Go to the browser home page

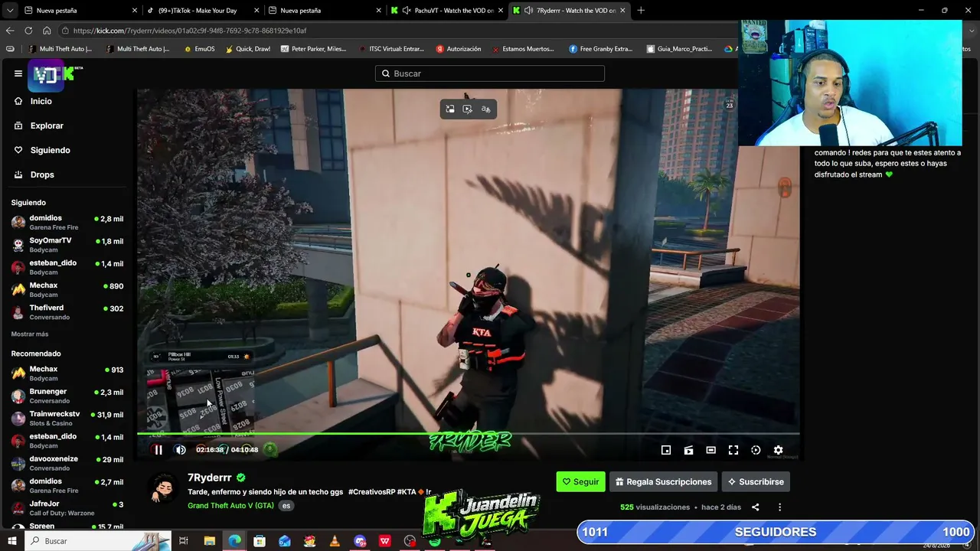coord(47,31)
